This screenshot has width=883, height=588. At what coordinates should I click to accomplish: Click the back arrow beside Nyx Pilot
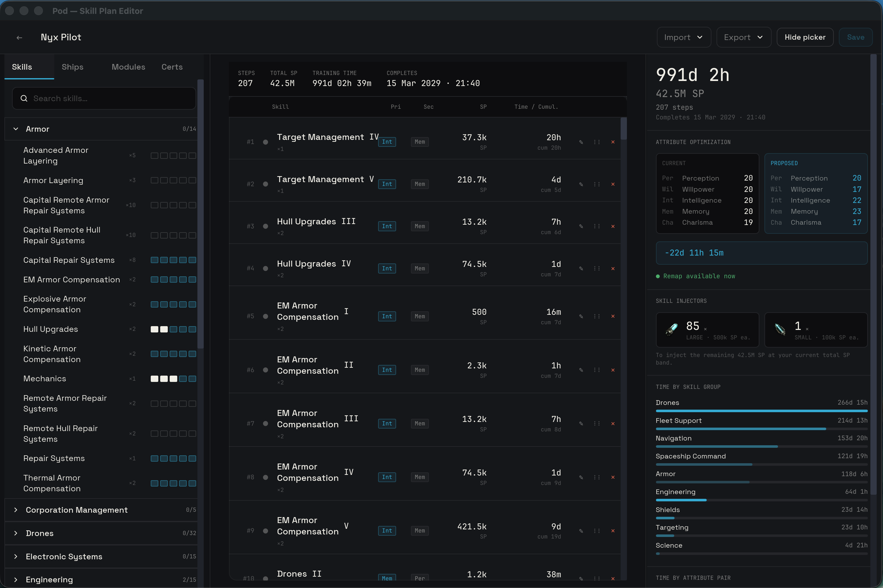pos(19,37)
